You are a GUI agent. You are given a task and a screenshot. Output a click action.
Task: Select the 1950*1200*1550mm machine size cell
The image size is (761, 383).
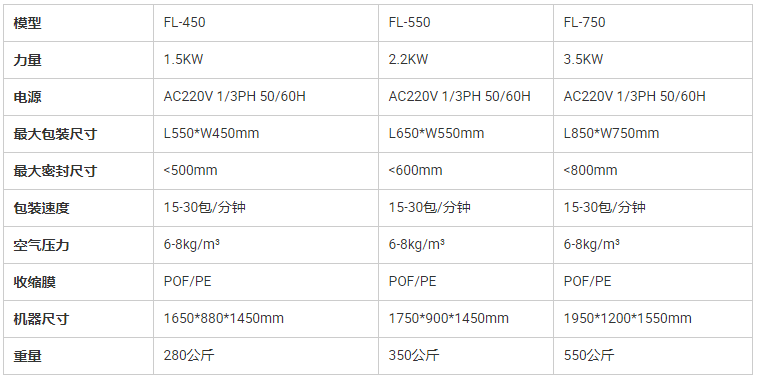(x=653, y=319)
